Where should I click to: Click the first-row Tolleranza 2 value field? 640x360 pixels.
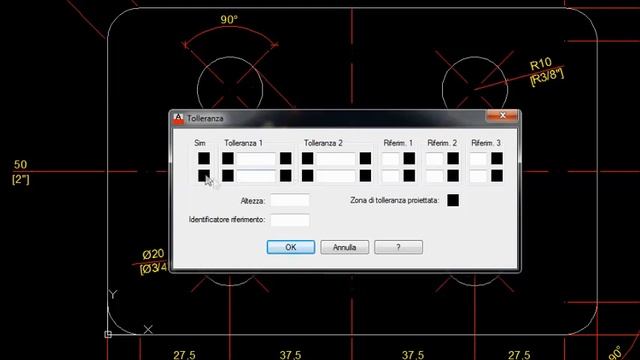coord(336,159)
